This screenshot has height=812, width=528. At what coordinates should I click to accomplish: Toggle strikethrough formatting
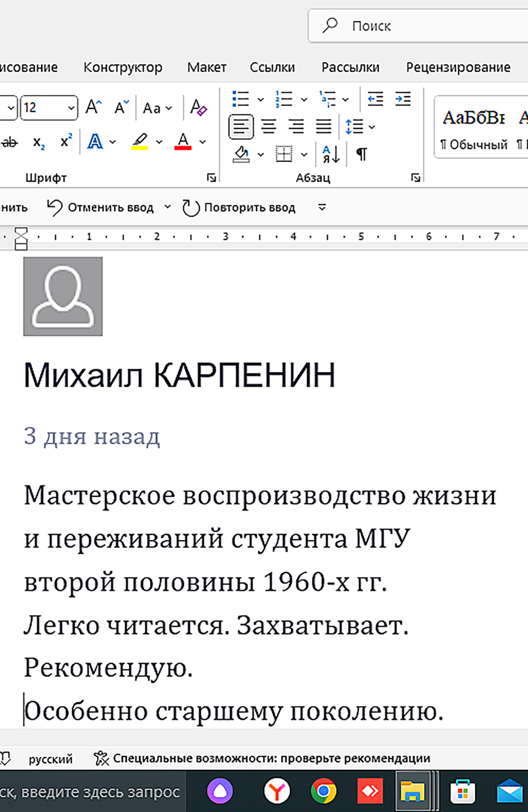click(x=10, y=142)
